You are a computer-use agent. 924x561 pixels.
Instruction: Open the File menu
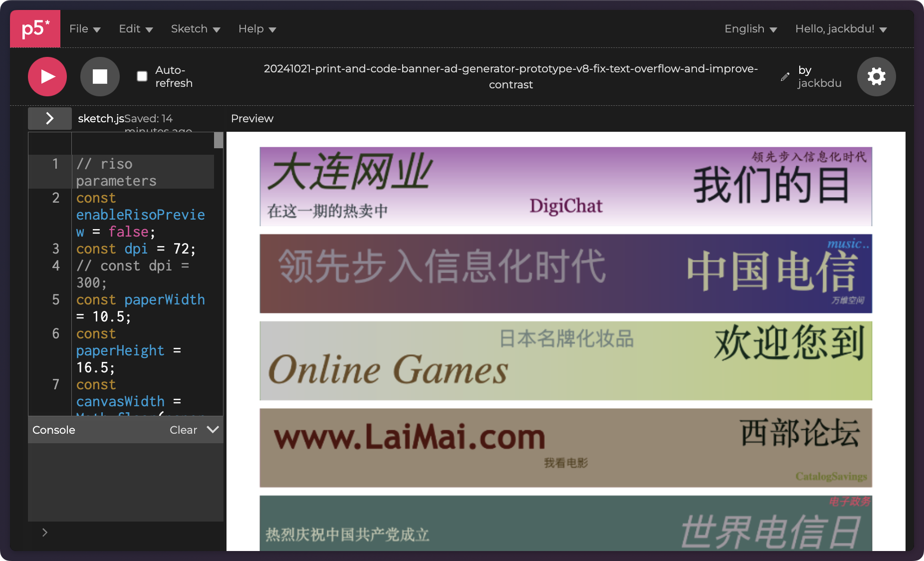point(85,29)
